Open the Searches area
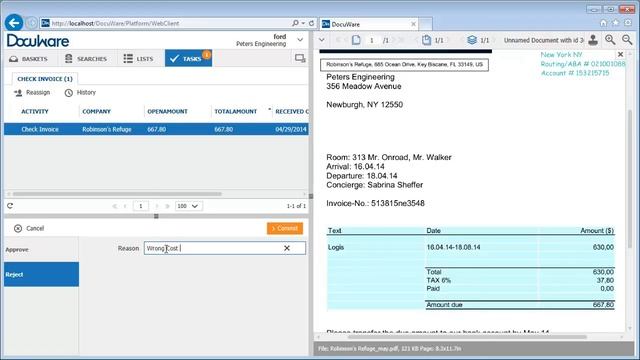 (86, 59)
